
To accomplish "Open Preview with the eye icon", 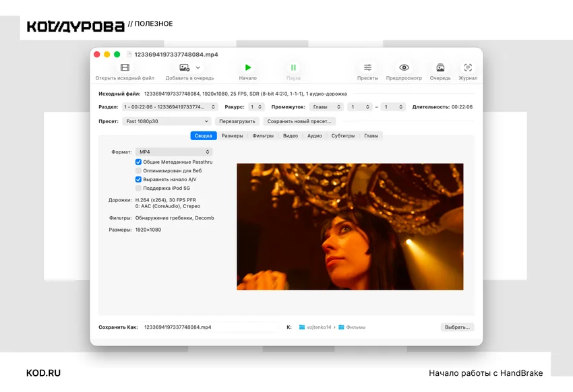I will 404,67.
